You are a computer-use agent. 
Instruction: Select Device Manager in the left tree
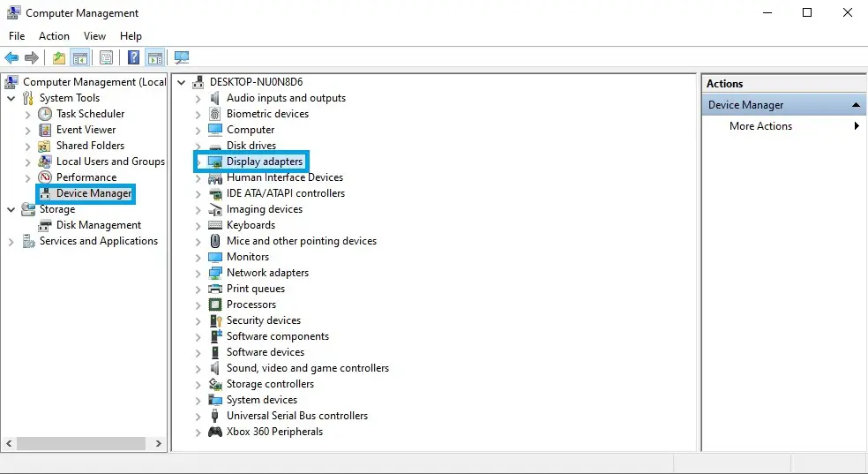click(94, 193)
